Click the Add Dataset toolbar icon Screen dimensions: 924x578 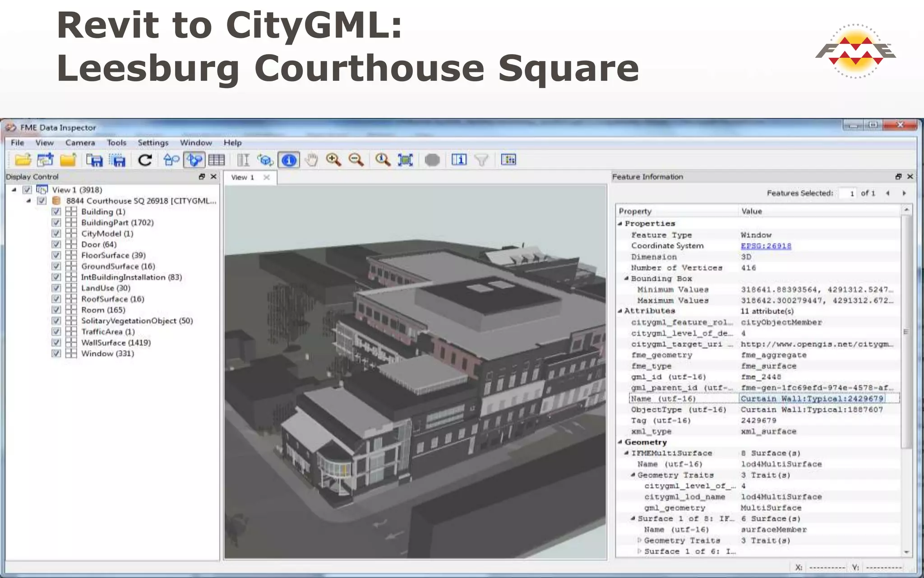coord(45,160)
